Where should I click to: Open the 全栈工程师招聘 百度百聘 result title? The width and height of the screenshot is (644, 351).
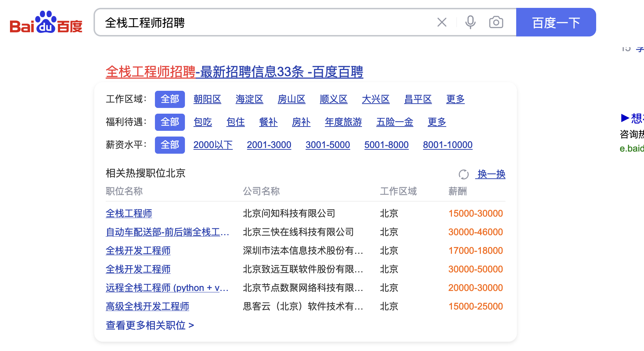pos(234,72)
